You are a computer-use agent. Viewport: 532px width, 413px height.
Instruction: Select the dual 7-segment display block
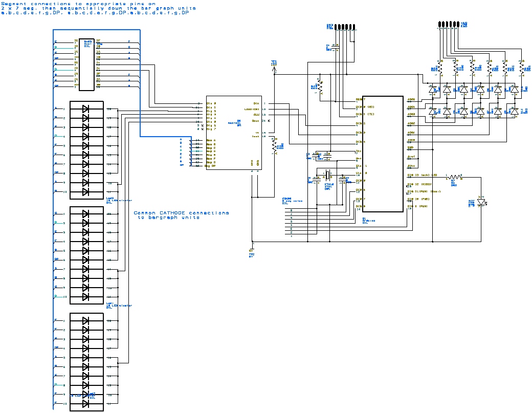[x=86, y=64]
